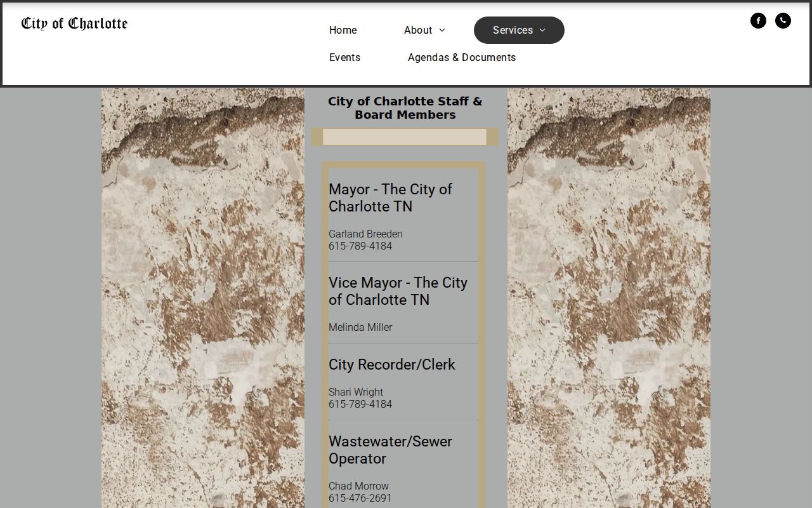Click the name Chad Morrow
The width and height of the screenshot is (812, 508).
[358, 486]
